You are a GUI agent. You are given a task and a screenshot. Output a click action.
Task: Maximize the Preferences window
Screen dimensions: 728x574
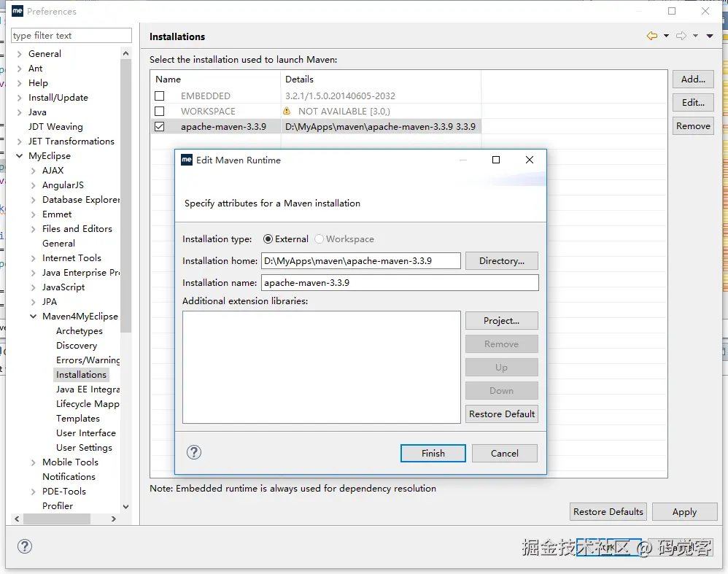tap(672, 11)
